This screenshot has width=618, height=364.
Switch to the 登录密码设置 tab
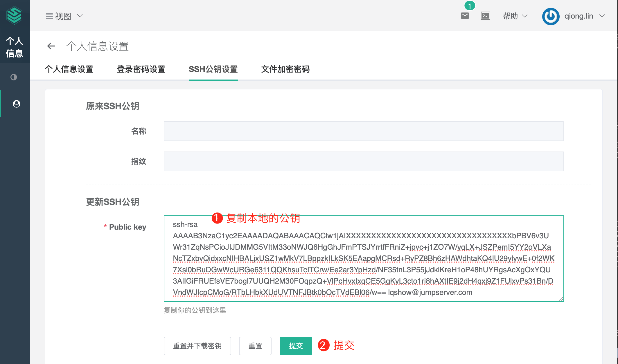click(x=141, y=69)
